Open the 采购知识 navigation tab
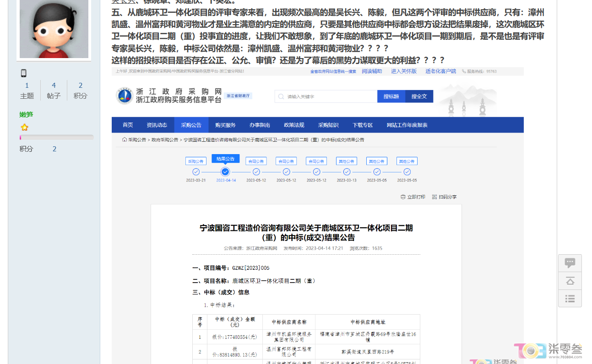The height and width of the screenshot is (364, 592). (328, 125)
